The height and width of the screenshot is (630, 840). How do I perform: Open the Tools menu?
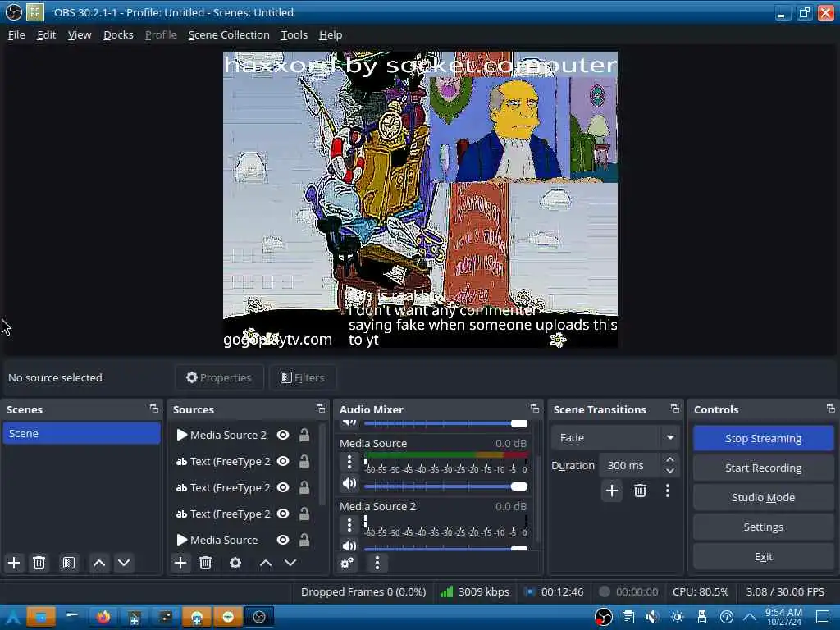pos(294,34)
